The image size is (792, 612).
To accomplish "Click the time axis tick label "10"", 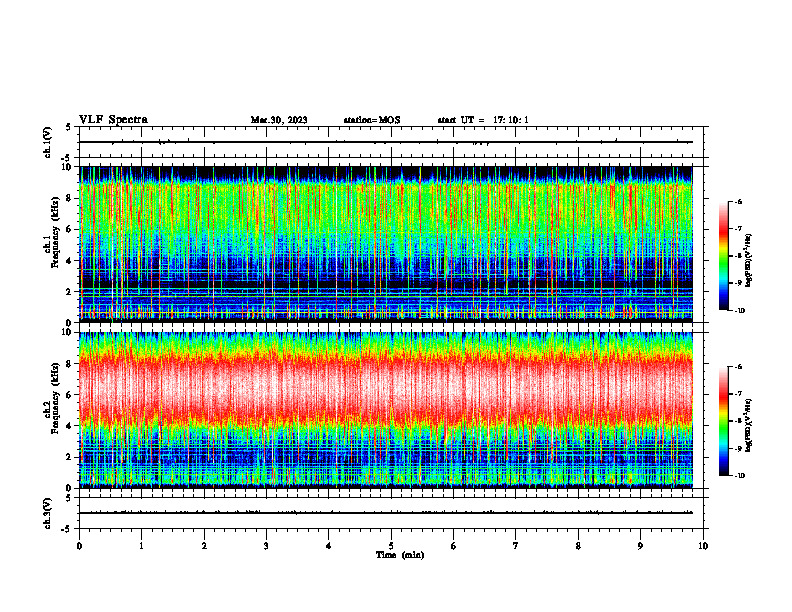I will (x=703, y=546).
